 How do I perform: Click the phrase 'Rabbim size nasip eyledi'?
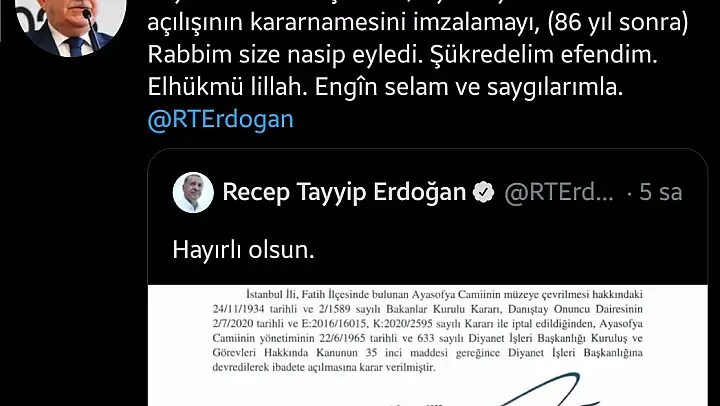(286, 55)
